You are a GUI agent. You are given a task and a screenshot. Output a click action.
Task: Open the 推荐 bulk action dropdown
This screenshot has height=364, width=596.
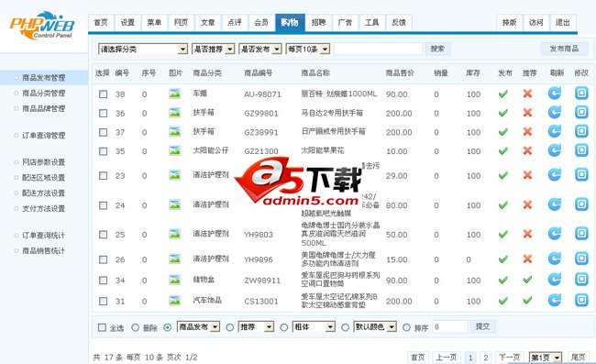[256, 326]
